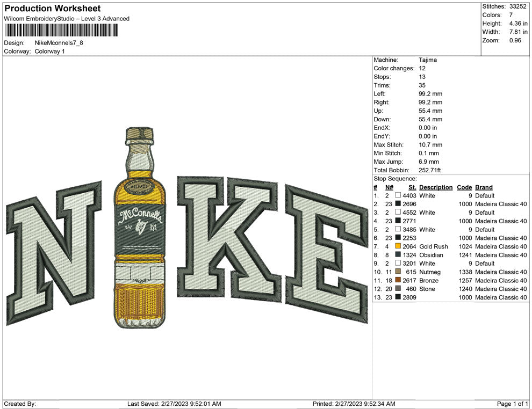This screenshot has width=532, height=409.
Task: Click the Zoom value 0.96
Action: 515,40
